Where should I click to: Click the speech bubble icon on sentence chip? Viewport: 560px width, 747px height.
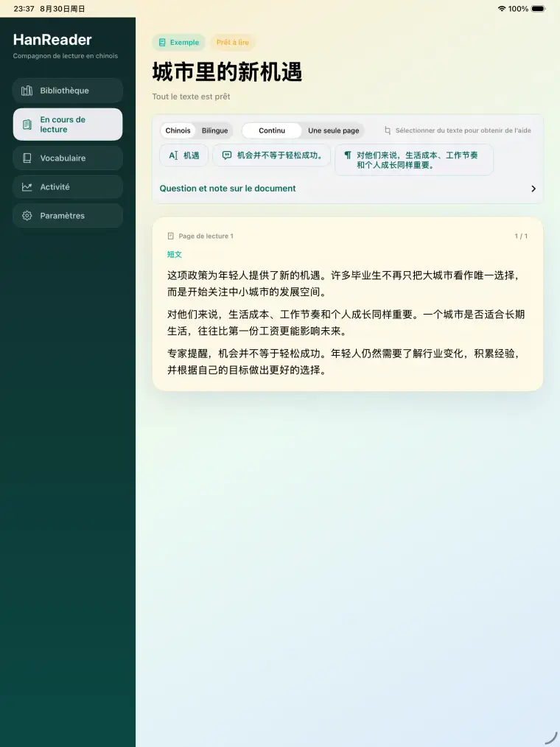(x=227, y=155)
